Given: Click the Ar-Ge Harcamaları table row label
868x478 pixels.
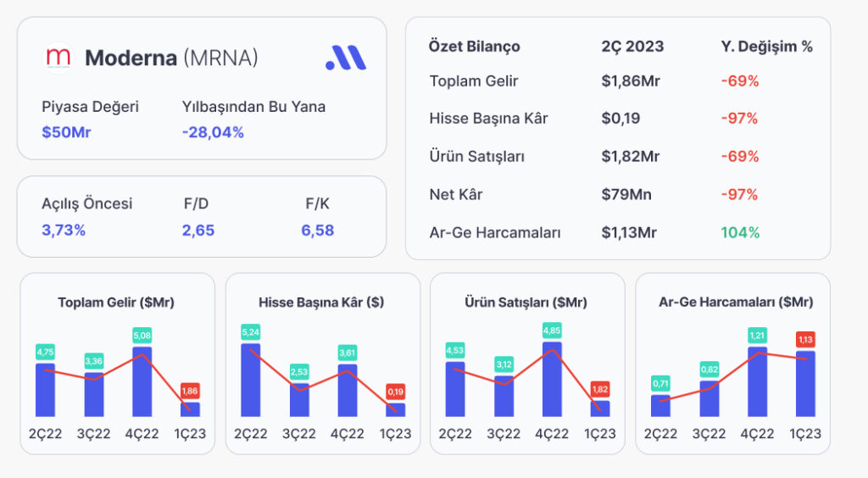Looking at the screenshot, I should [x=495, y=232].
